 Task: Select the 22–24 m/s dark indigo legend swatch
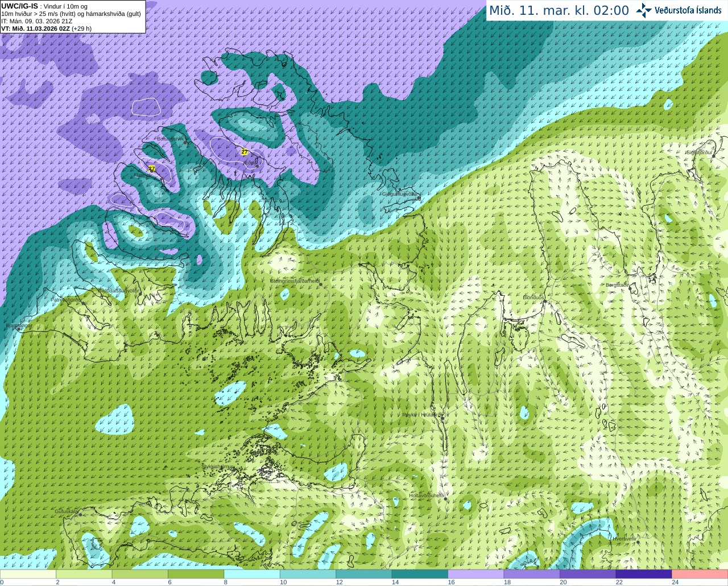[x=644, y=573]
